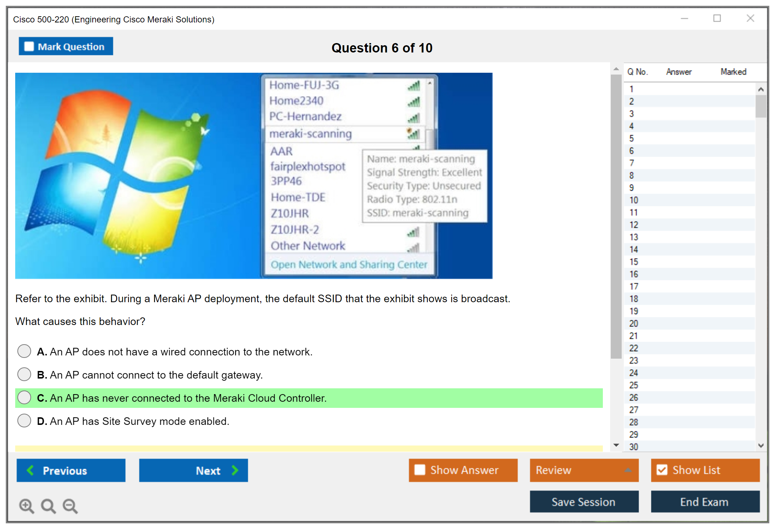Click the question pane's scroll-down arrow
The width and height of the screenshot is (778, 532).
tap(616, 445)
